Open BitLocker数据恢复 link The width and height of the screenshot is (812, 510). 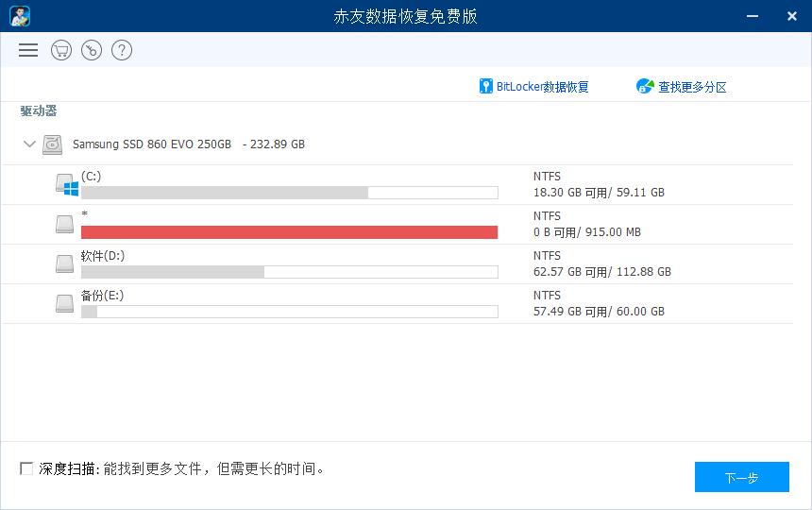point(542,87)
